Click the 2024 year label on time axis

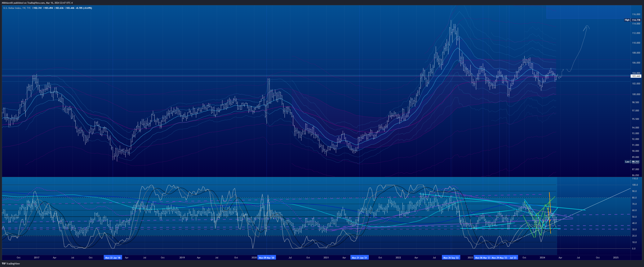pos(542,257)
